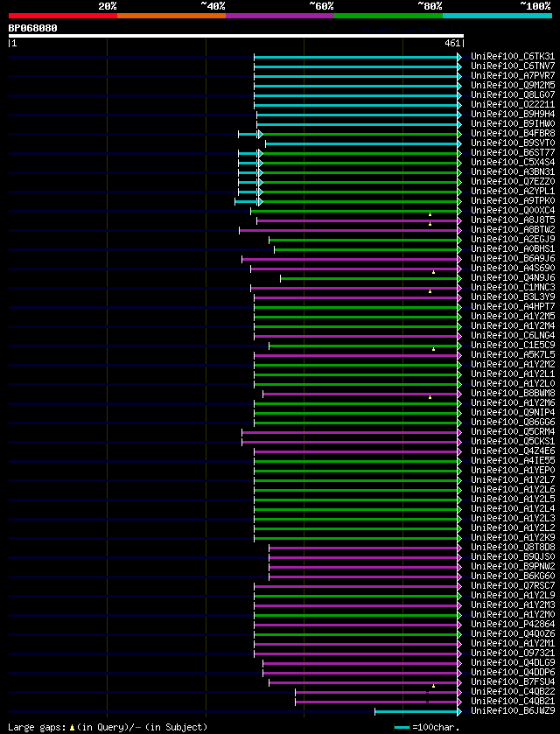Select hit UniRef100_O97321
560x734 pixels.
[513, 653]
